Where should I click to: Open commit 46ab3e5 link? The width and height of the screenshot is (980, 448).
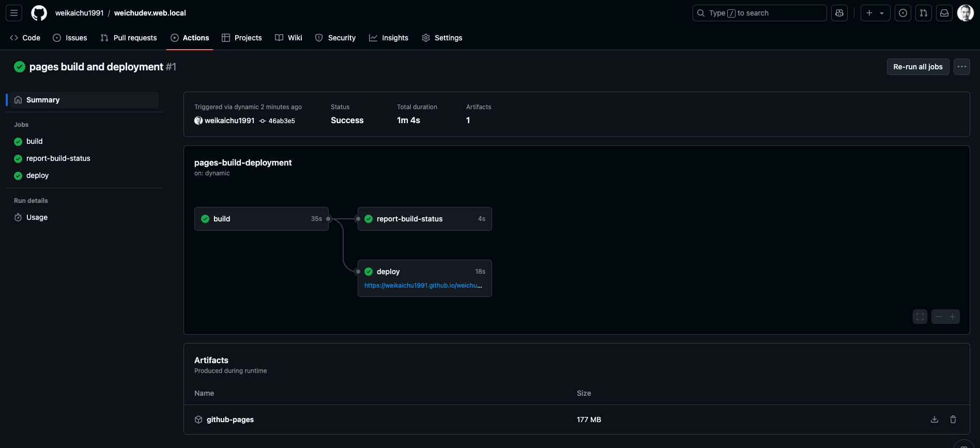pos(282,121)
